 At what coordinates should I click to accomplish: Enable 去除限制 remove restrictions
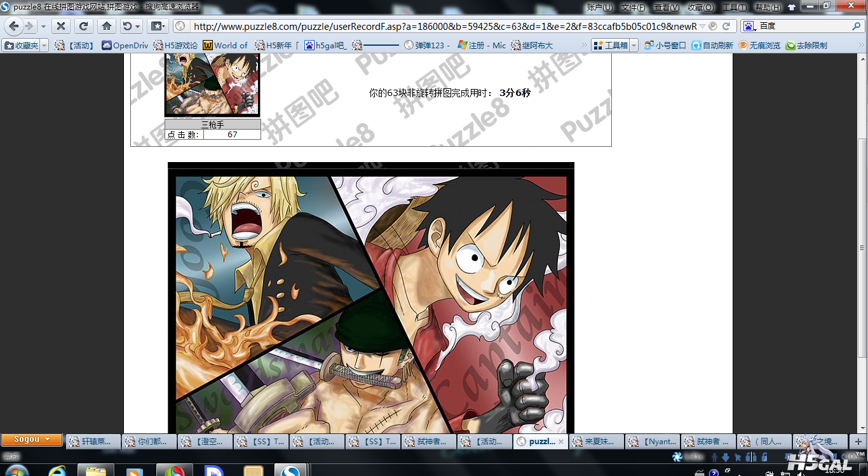(806, 45)
